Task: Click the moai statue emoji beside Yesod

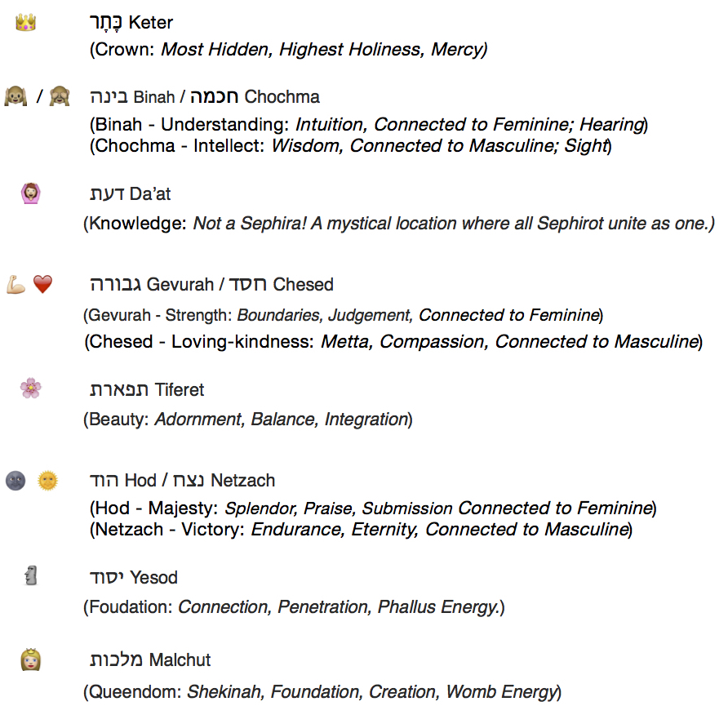Action: tap(31, 575)
